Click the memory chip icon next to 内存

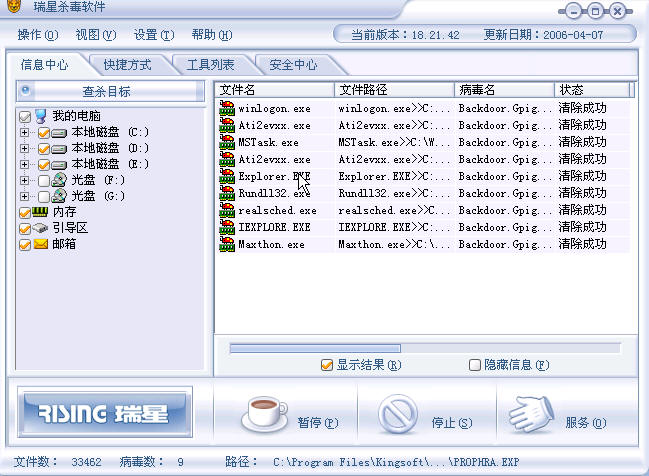(x=40, y=212)
